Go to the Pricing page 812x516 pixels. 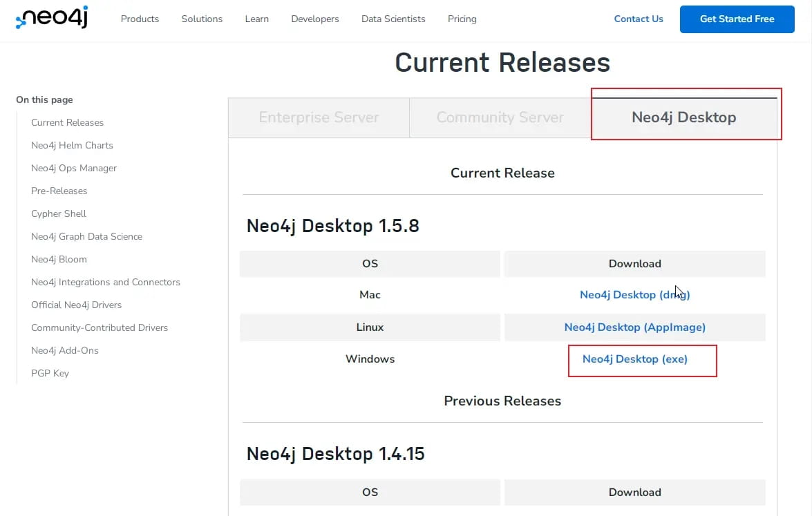(x=462, y=19)
